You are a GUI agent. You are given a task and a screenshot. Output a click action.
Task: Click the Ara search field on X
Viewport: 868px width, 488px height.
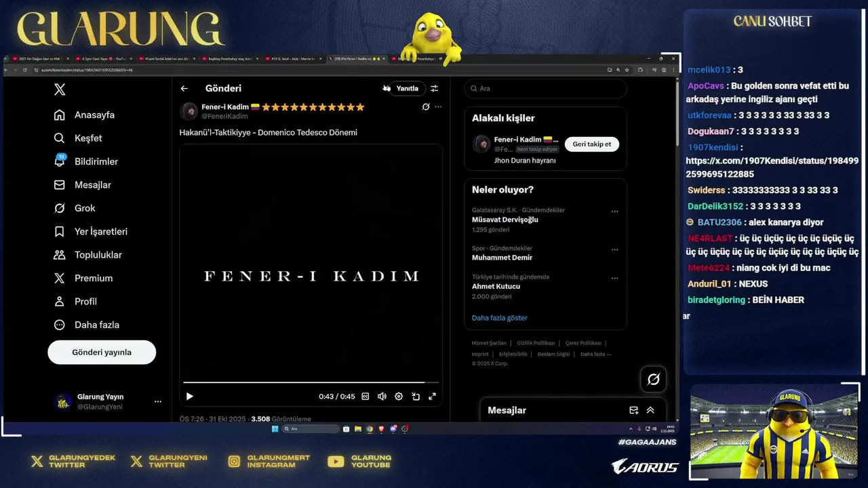click(x=545, y=88)
